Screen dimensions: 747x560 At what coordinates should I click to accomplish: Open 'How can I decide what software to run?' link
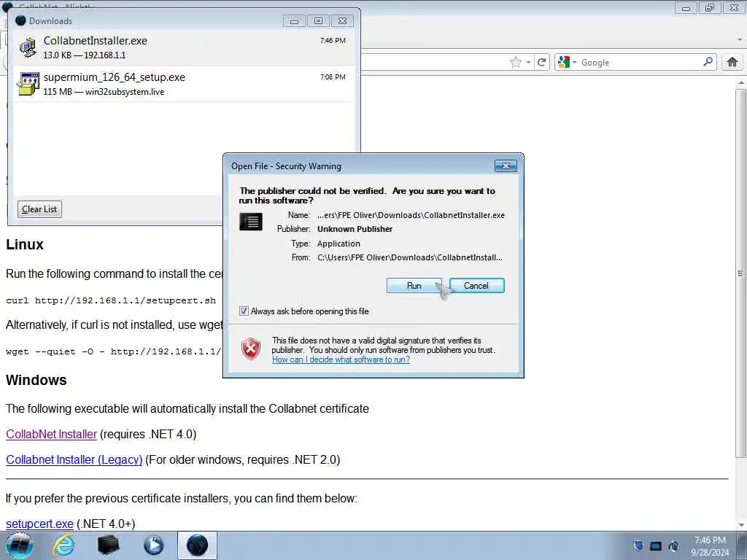click(341, 359)
